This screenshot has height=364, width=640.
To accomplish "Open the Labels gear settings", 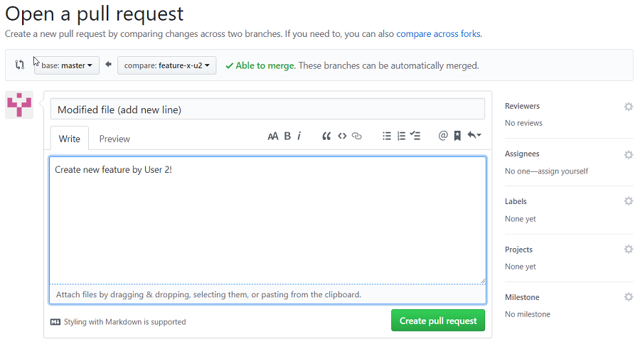I will pos(629,201).
